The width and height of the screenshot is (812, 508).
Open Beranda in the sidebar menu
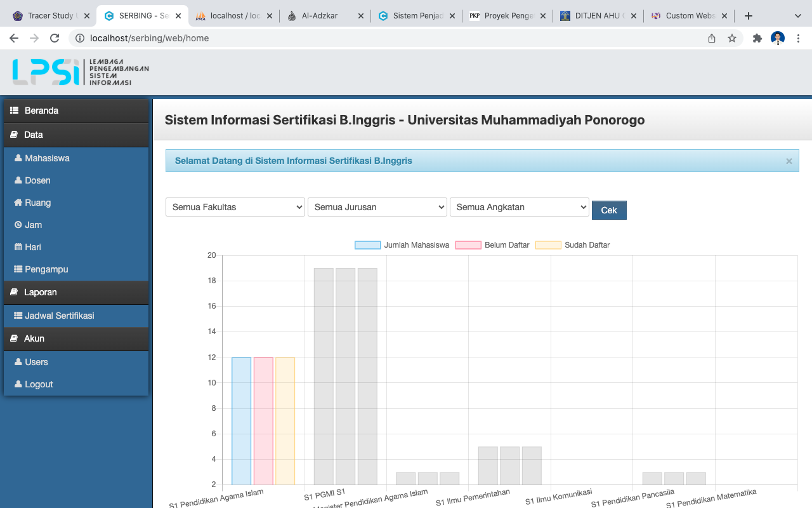tap(41, 110)
